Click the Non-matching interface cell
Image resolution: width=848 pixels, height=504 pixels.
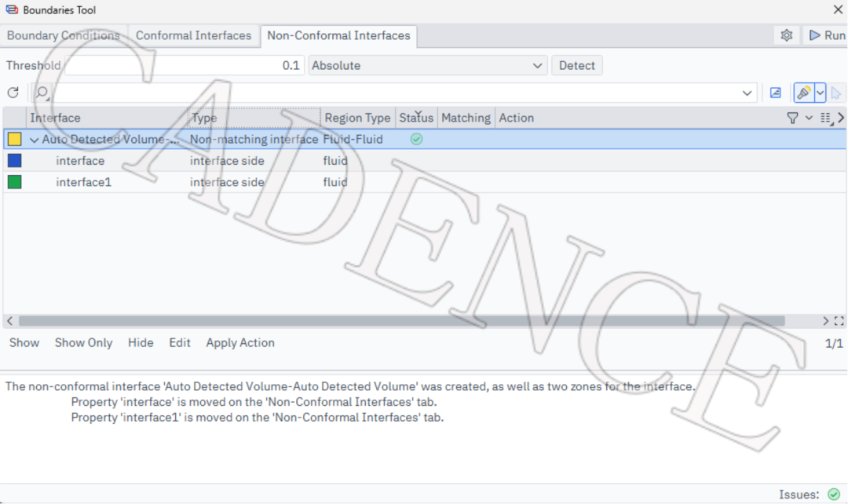coord(254,140)
